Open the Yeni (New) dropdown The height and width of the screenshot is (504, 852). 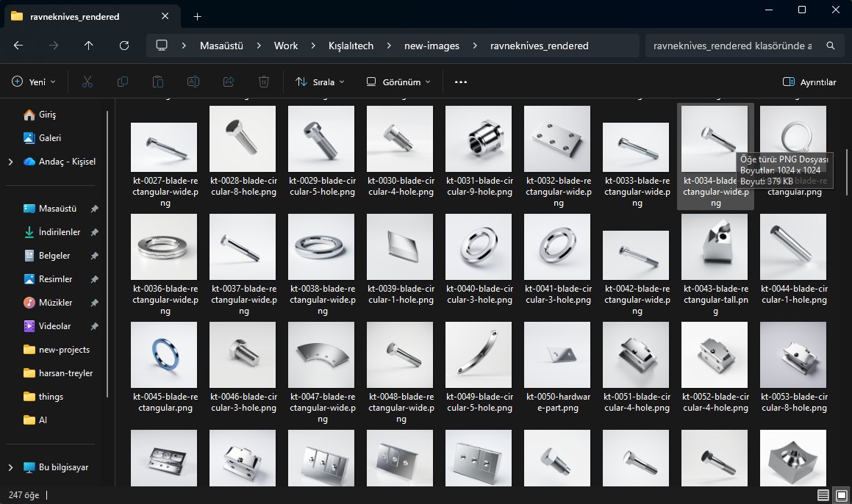tap(34, 82)
